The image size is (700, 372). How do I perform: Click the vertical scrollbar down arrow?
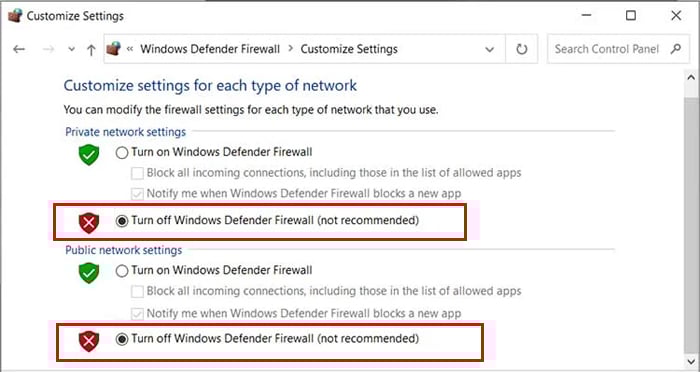(691, 361)
